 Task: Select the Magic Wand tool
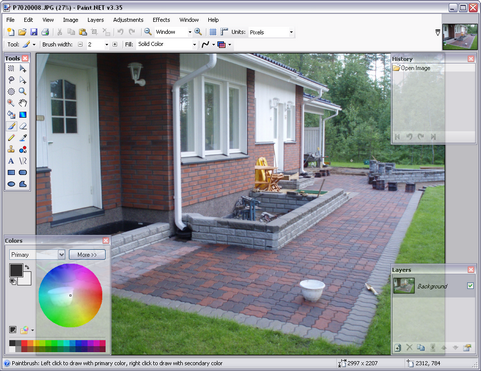click(x=11, y=103)
